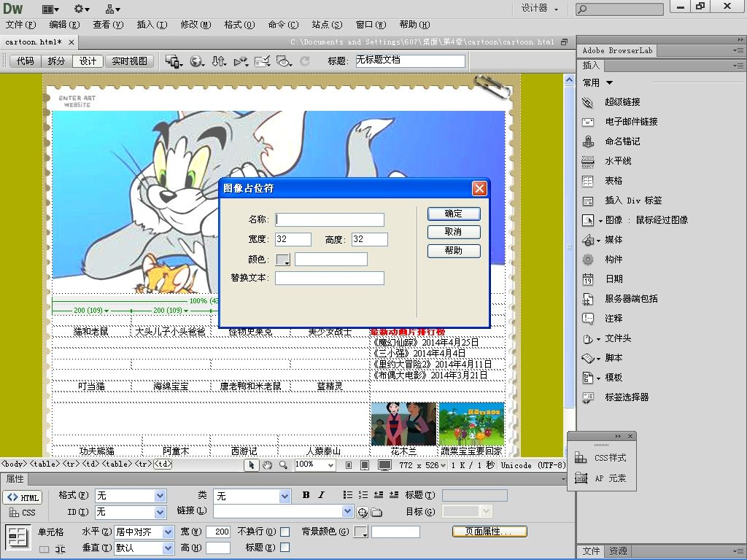Open the Designer (设计器) workspace dropdown
The height and width of the screenshot is (560, 747).
click(540, 8)
